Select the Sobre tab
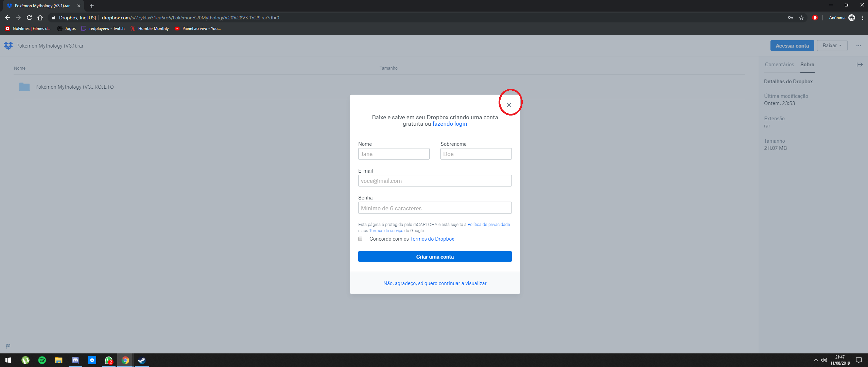 click(807, 65)
